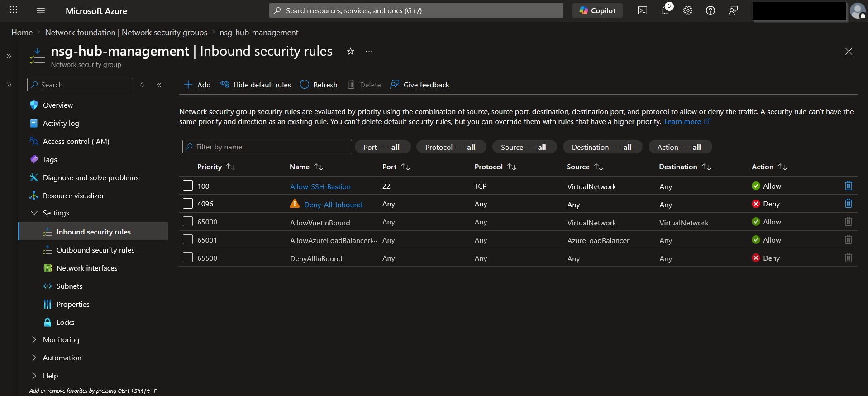Click Add to create a rule

coord(197,85)
